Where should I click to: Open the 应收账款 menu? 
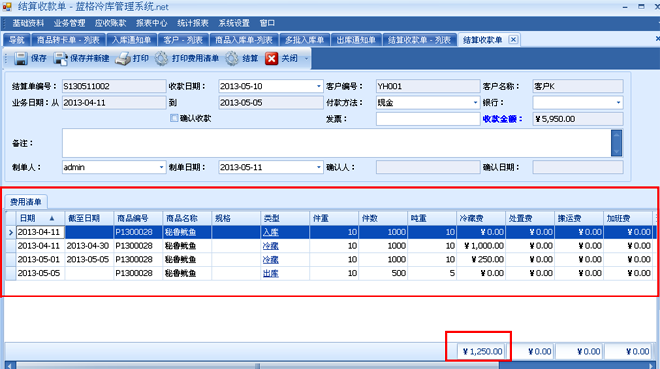coord(110,23)
